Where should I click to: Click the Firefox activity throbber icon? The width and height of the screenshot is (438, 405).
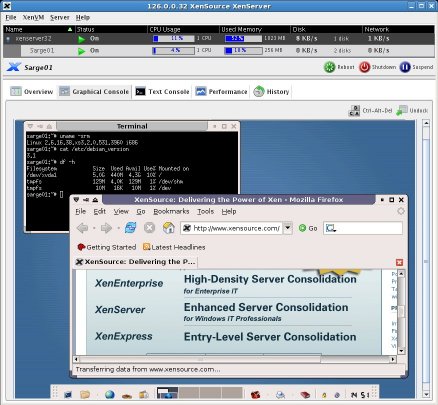click(x=401, y=211)
